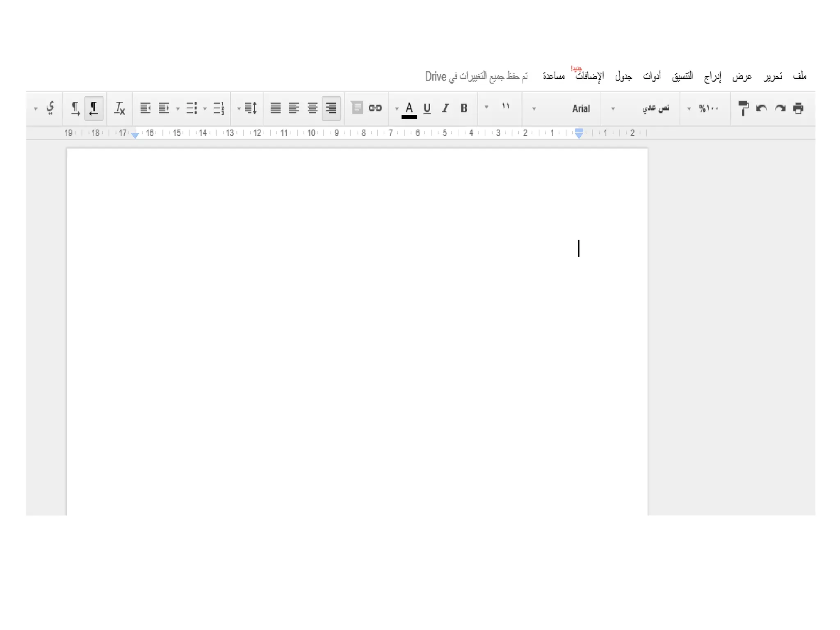Viewport: 840px width, 630px height.
Task: Click the numbered list icon
Action: pos(219,108)
